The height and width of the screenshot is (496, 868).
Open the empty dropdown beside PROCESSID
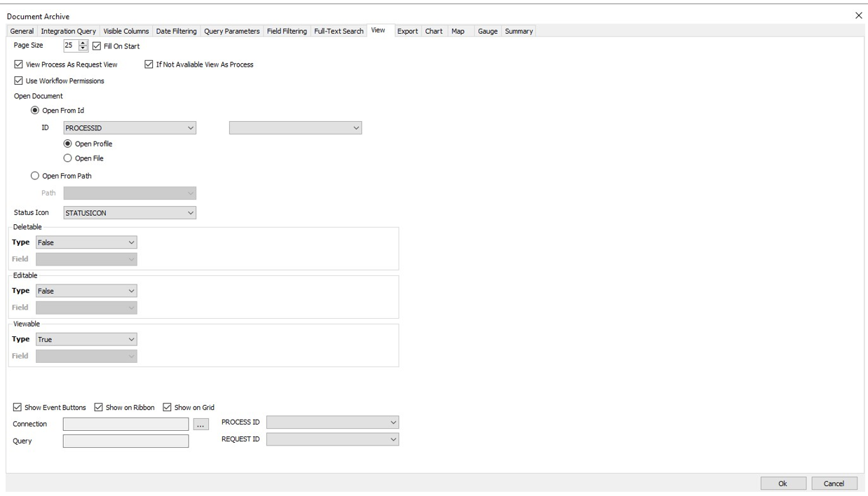(x=295, y=128)
